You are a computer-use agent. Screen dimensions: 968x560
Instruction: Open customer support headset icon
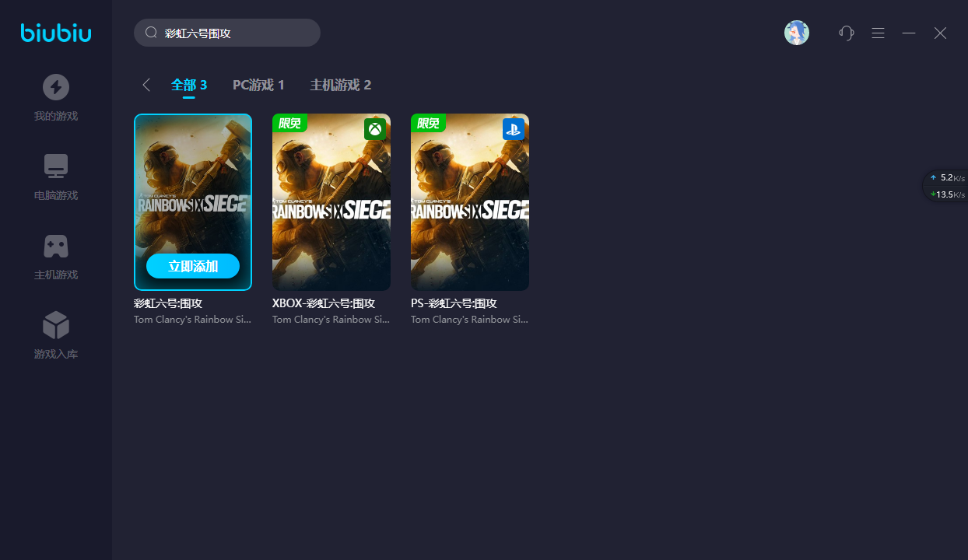tap(847, 33)
